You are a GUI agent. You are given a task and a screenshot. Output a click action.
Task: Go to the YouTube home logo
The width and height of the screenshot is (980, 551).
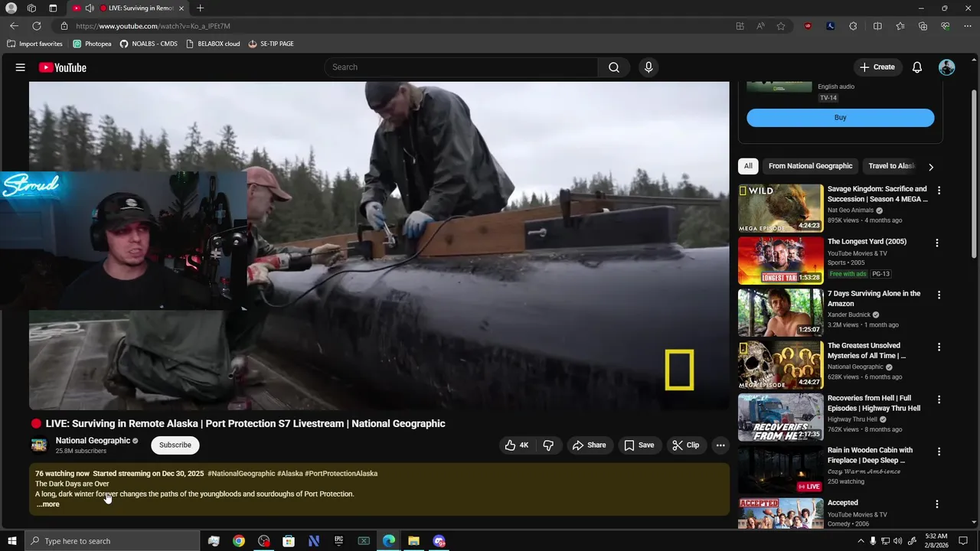pyautogui.click(x=63, y=67)
